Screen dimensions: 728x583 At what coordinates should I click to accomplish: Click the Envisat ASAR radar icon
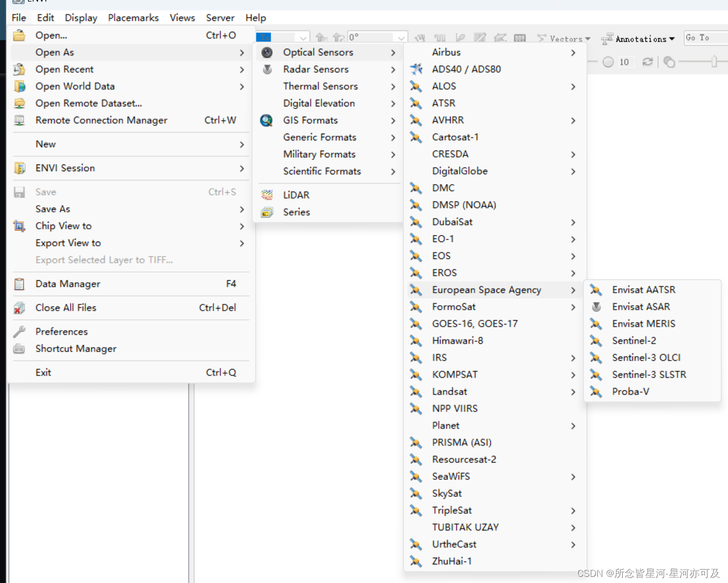click(x=596, y=307)
